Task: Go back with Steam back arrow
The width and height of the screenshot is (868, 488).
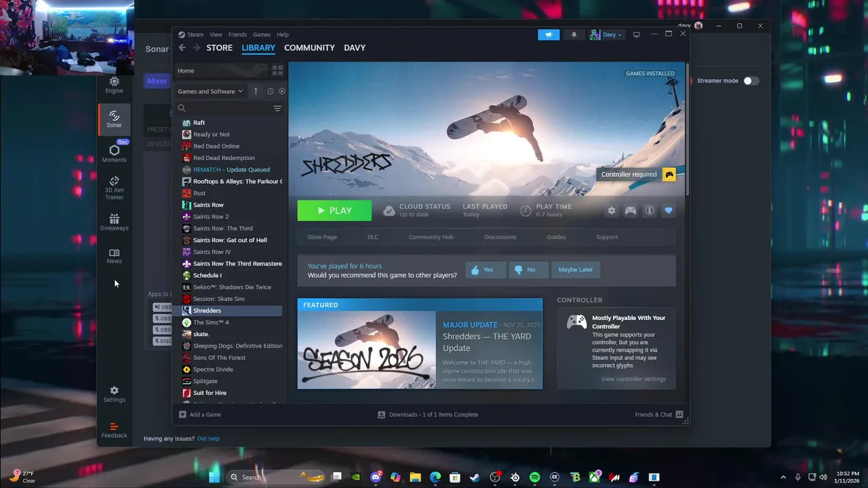Action: (182, 47)
